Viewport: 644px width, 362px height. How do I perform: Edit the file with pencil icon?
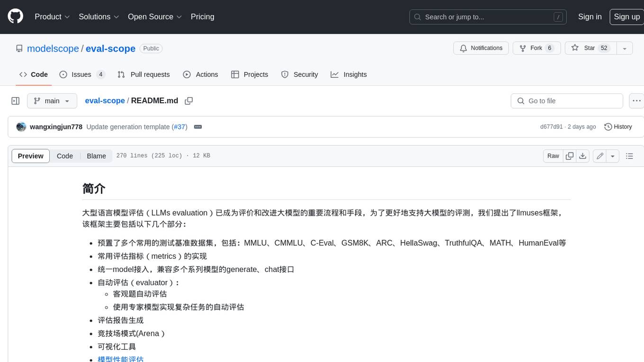click(x=600, y=156)
